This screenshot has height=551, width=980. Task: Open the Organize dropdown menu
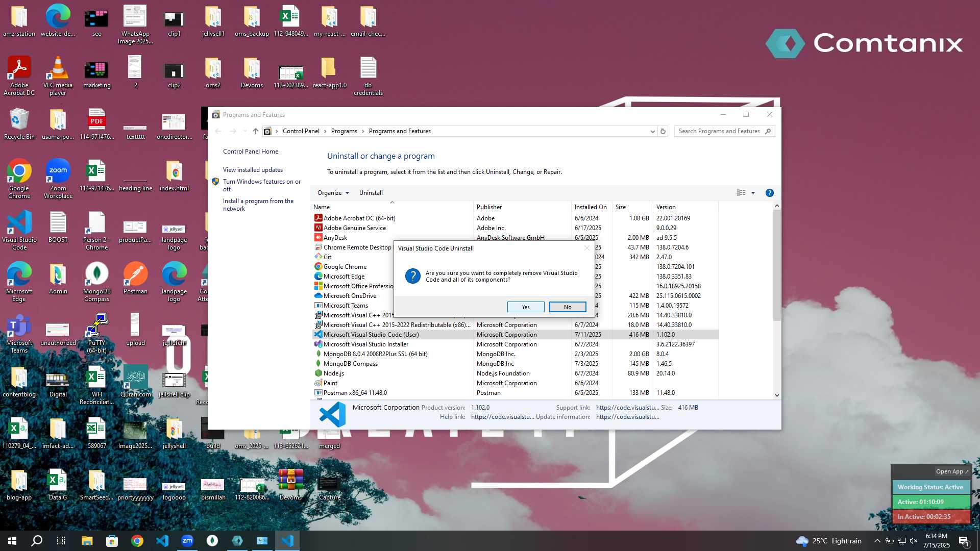point(333,193)
